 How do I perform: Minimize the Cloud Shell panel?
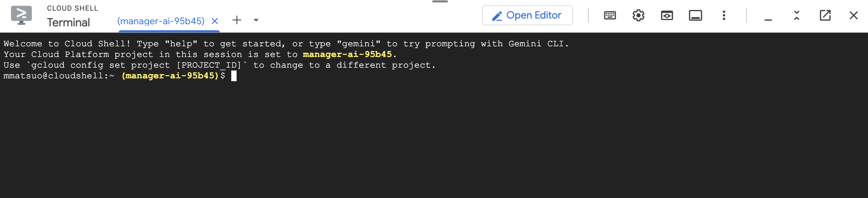coord(768,16)
